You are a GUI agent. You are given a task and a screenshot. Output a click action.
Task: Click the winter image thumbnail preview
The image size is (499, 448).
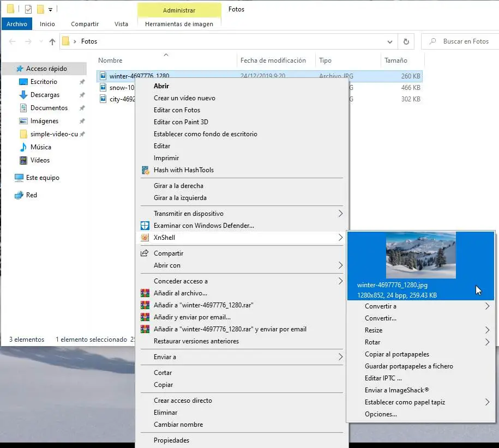click(x=420, y=255)
